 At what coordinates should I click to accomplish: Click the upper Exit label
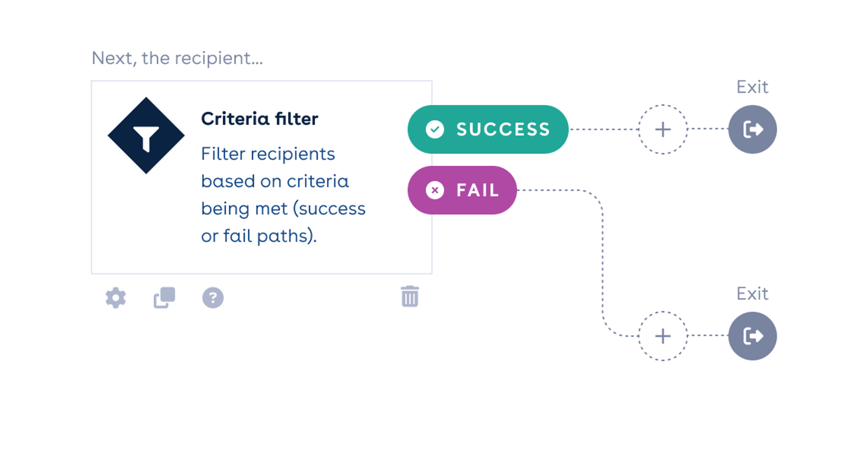click(x=752, y=87)
